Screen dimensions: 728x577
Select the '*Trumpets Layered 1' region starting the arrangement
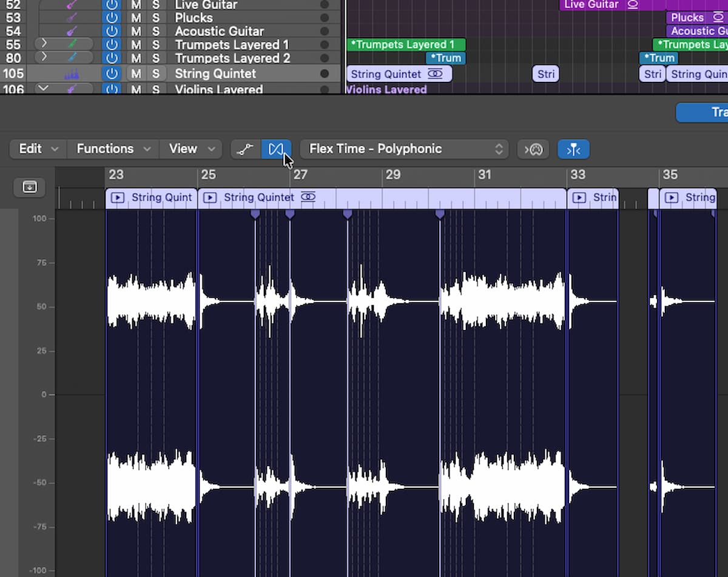tap(406, 44)
